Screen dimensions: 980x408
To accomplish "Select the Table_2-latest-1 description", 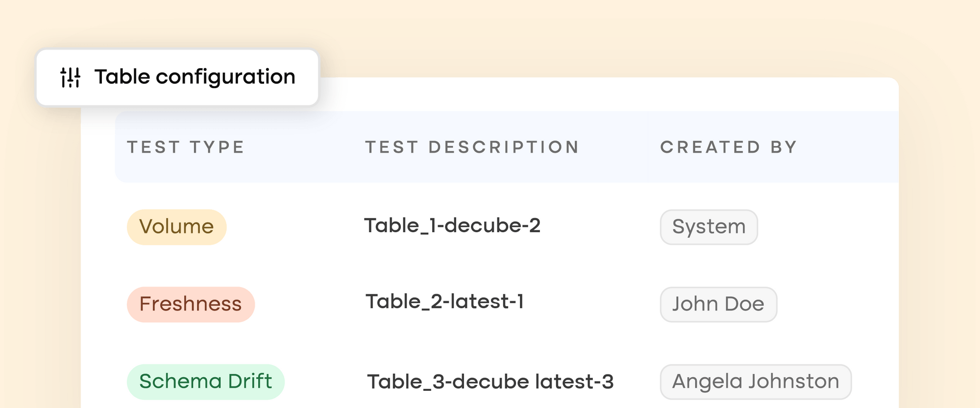I will click(445, 302).
